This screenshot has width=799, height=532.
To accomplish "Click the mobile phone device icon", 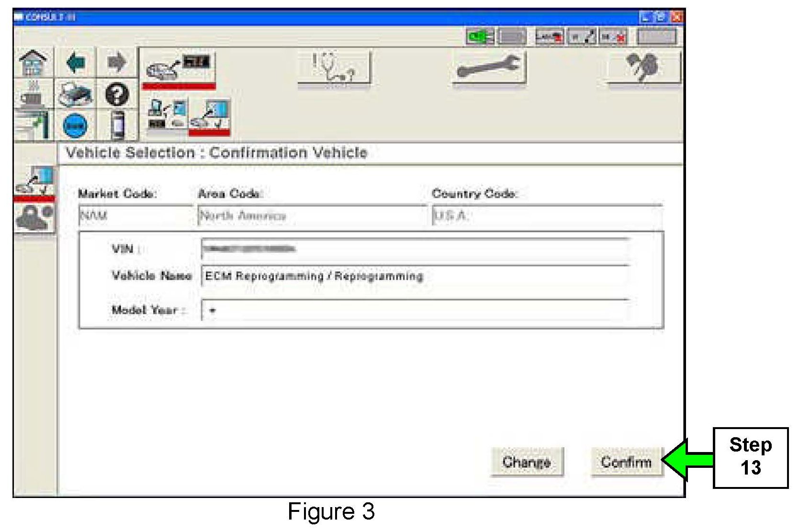I will pyautogui.click(x=117, y=125).
